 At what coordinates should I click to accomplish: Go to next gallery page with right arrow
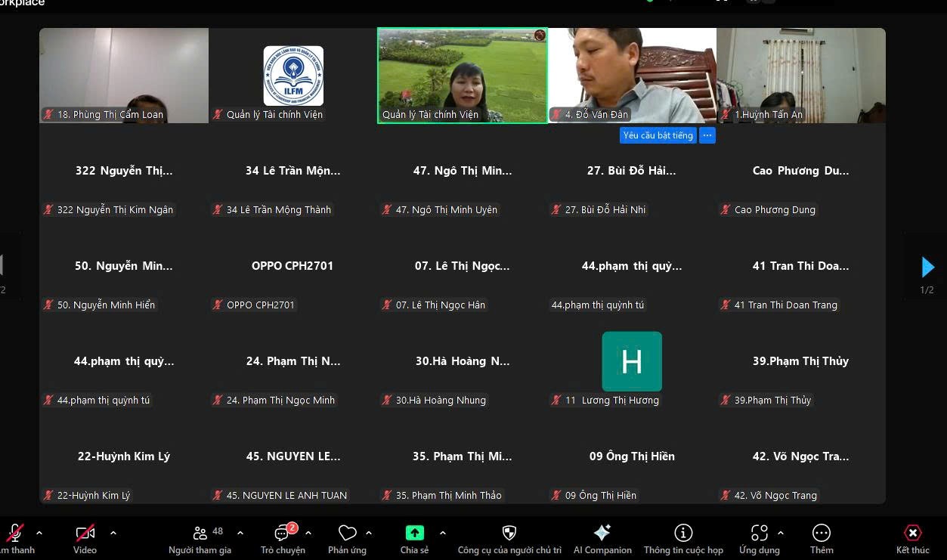coord(928,267)
